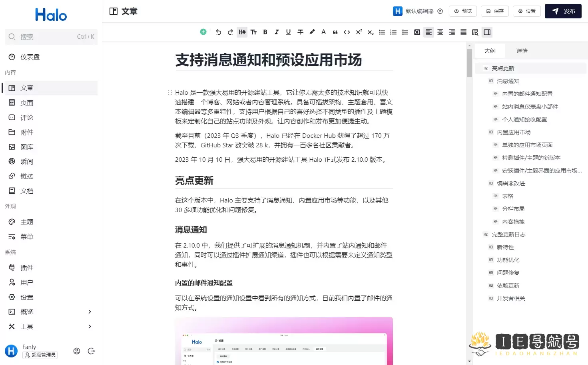
Task: Click the editor vertical scrollbar thumb
Action: tap(469, 62)
